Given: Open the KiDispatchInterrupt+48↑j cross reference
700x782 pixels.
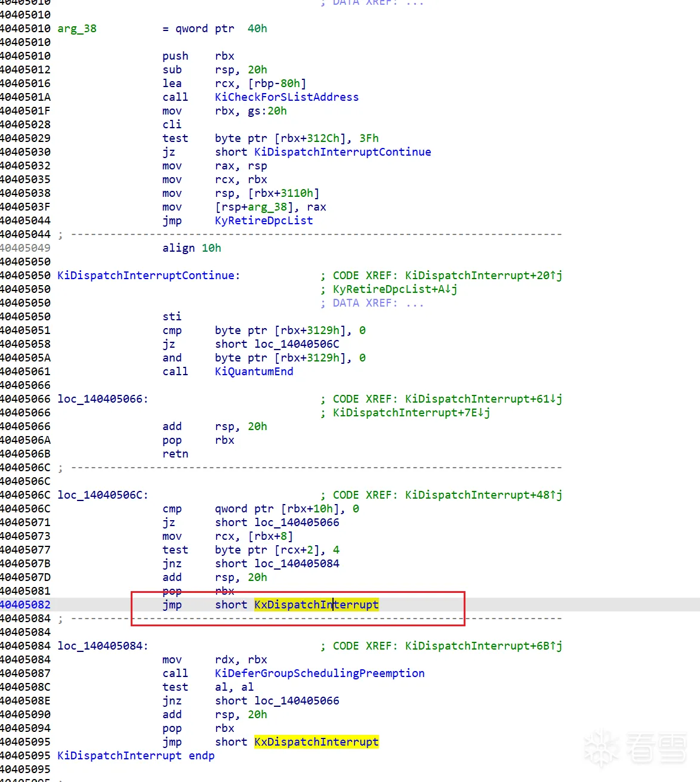Looking at the screenshot, I should pos(483,495).
